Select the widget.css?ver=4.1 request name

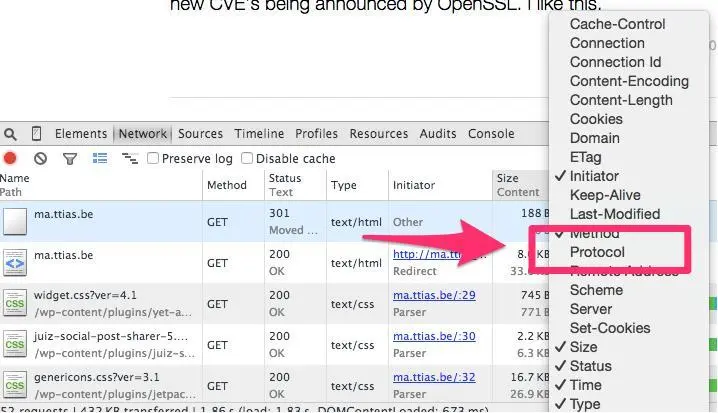tap(85, 295)
